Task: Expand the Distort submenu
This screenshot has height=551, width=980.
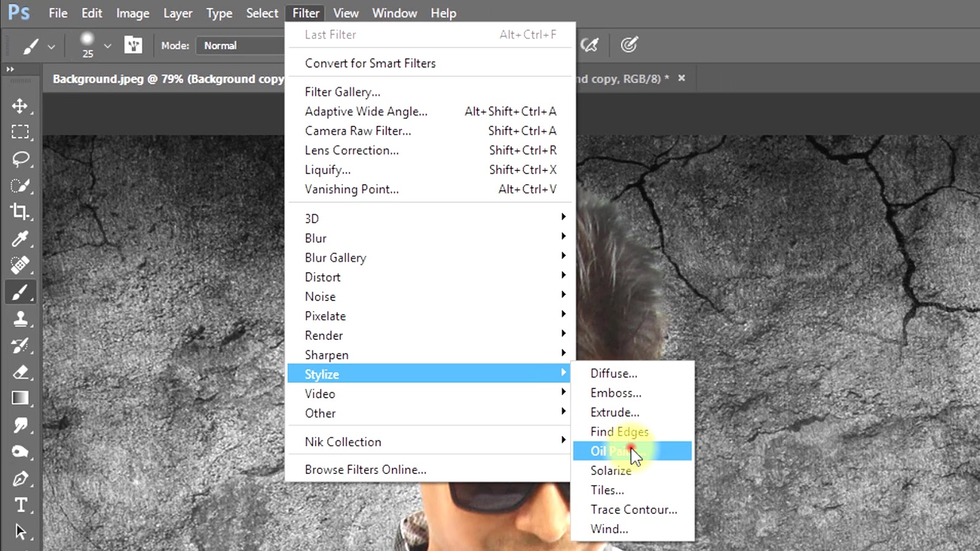Action: pos(430,277)
